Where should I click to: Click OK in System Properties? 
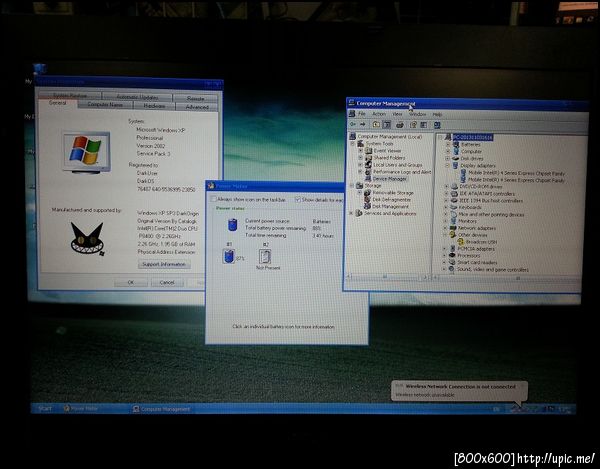click(130, 282)
